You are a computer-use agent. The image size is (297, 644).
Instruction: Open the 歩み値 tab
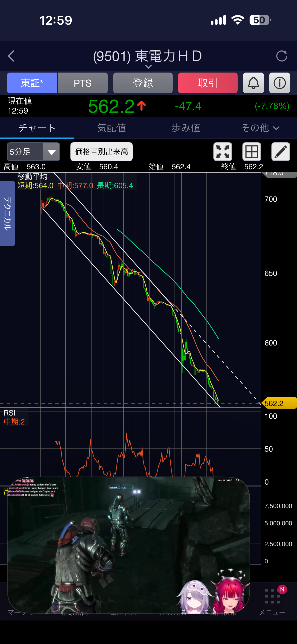coord(186,128)
